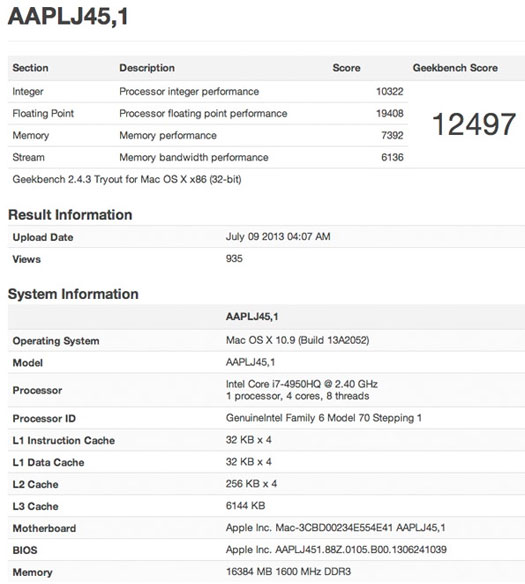The height and width of the screenshot is (584, 525).
Task: Click 'Processor floating point performance' description
Action: [x=203, y=114]
